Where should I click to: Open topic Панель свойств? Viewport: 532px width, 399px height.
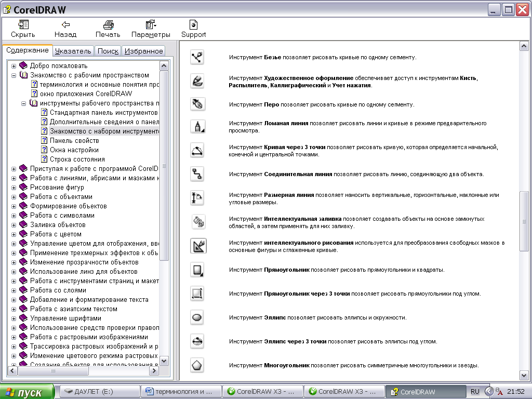(74, 140)
